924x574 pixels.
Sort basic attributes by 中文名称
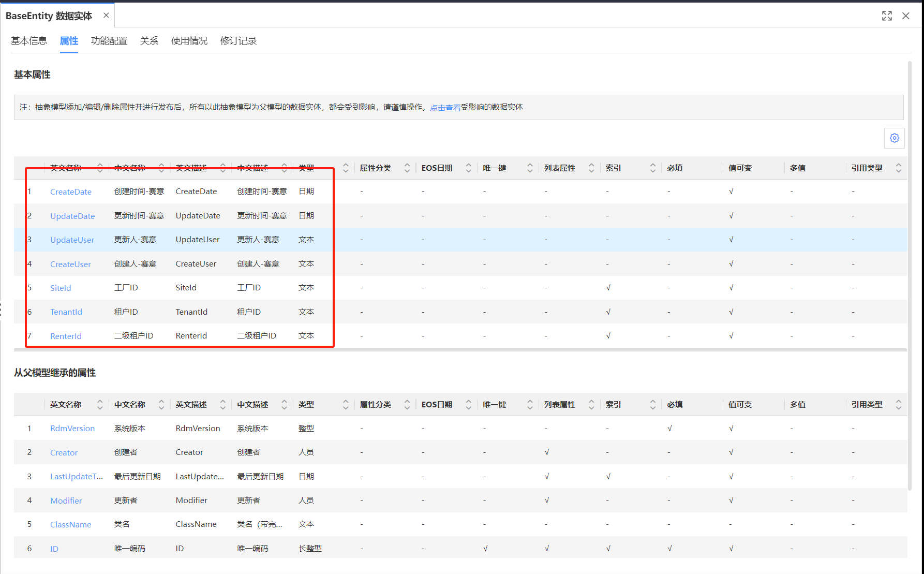click(161, 168)
